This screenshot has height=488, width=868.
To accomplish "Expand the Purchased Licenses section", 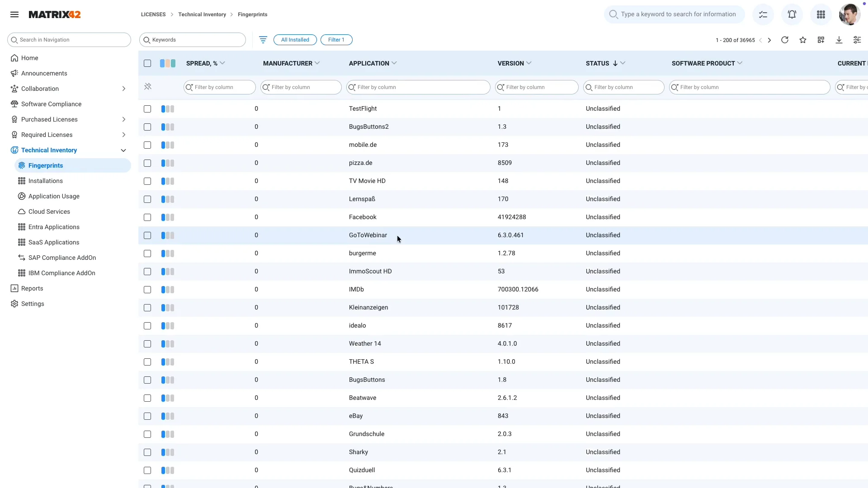I will (123, 119).
